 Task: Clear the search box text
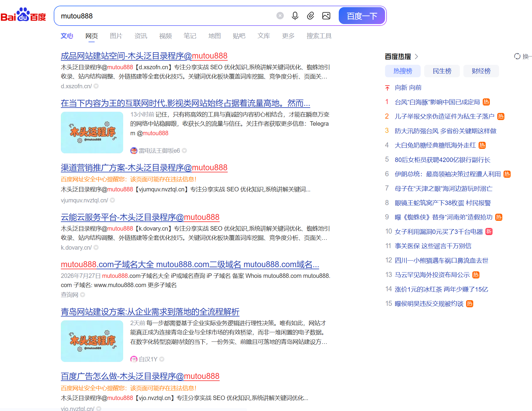click(280, 16)
